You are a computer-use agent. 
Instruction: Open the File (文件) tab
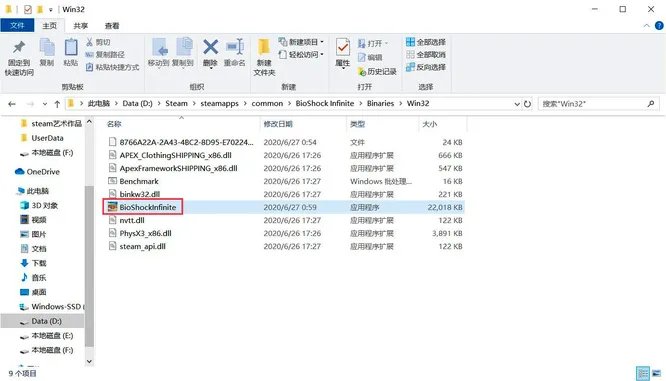17,25
